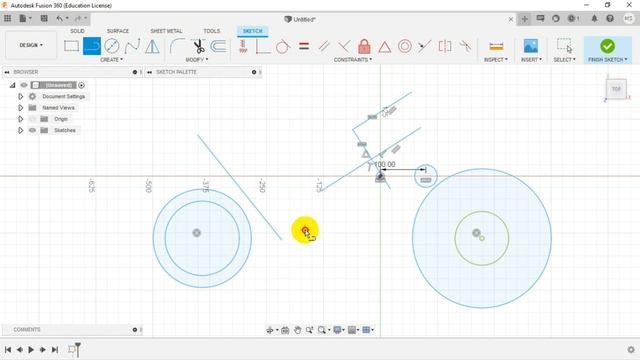Apply the Curvature constraint
Viewport: 640px width, 360px height.
[x=465, y=46]
